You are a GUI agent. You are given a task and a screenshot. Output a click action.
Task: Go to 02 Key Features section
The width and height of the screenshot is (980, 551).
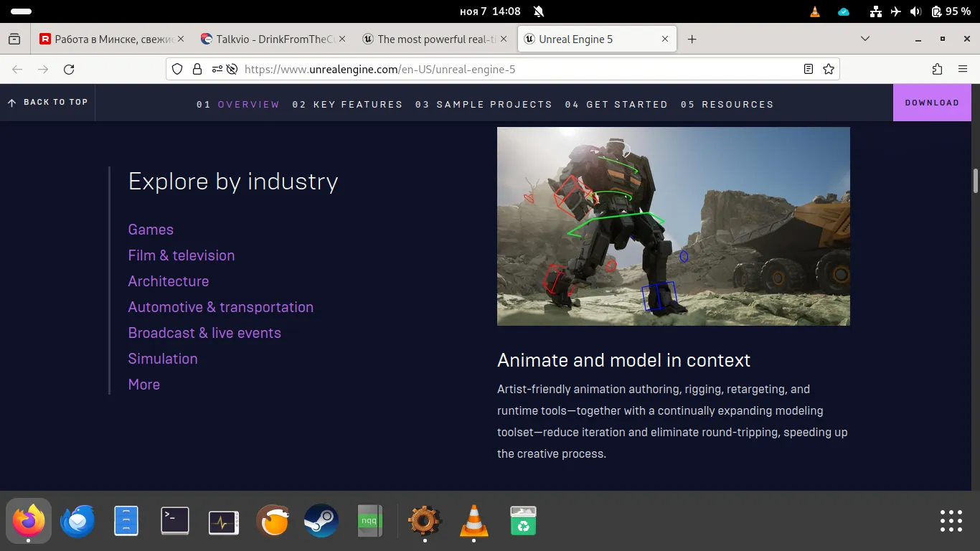pyautogui.click(x=347, y=104)
